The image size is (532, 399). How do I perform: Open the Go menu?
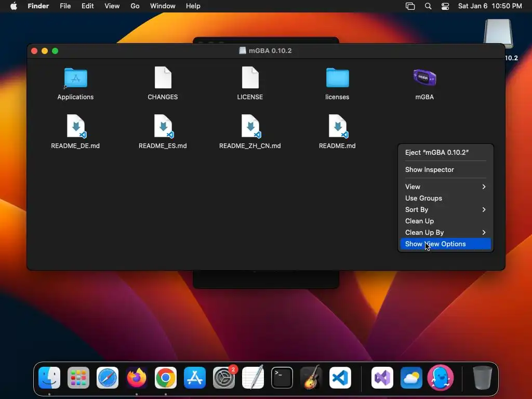click(x=135, y=6)
